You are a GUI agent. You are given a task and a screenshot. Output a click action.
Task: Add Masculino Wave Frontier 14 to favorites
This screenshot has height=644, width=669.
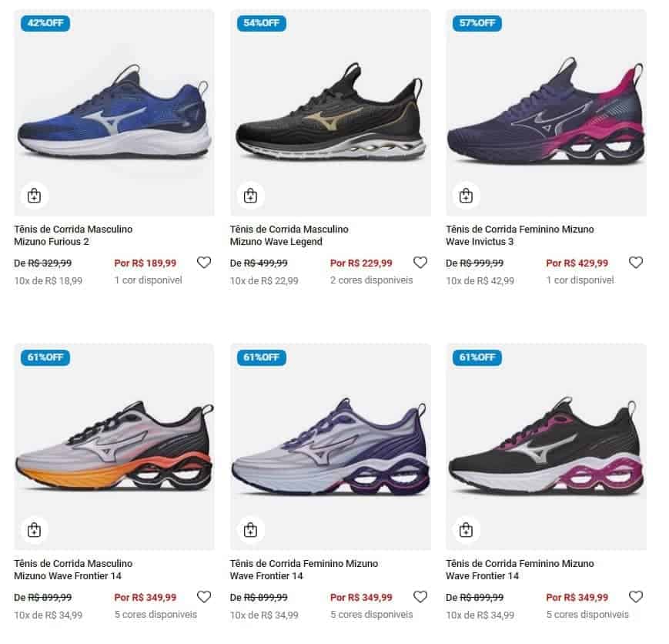click(204, 597)
